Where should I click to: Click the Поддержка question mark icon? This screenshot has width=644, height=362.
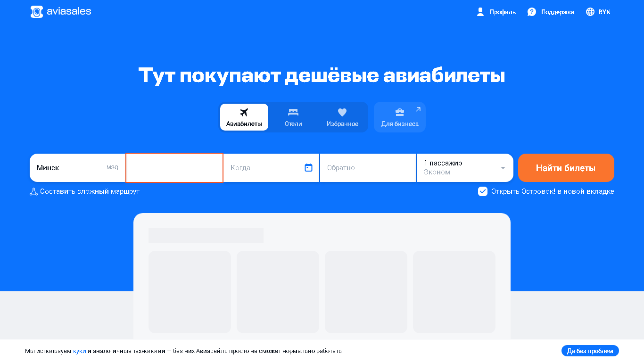coord(532,12)
